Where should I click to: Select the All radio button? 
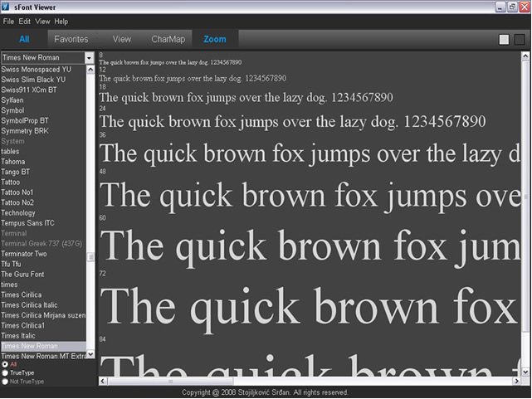tap(5, 364)
